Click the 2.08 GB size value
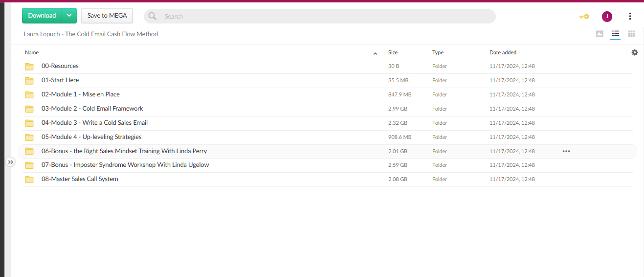This screenshot has height=277, width=644. coord(398,179)
